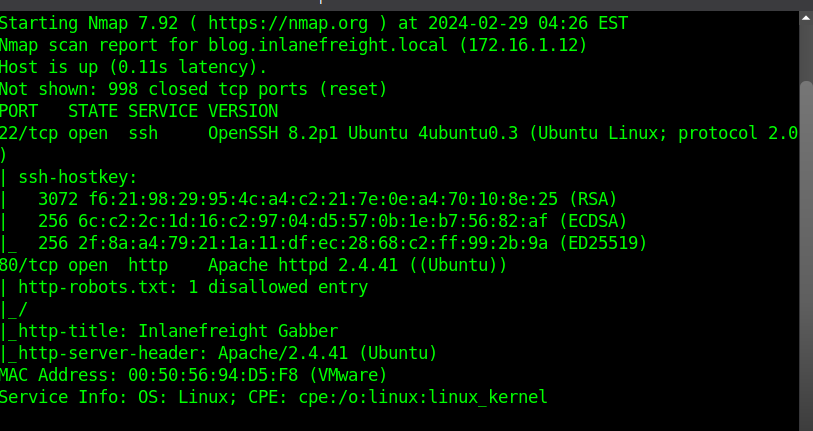Click the PORT STATE SERVICE VERSION header
Screen dimensions: 813x431
pyautogui.click(x=139, y=111)
